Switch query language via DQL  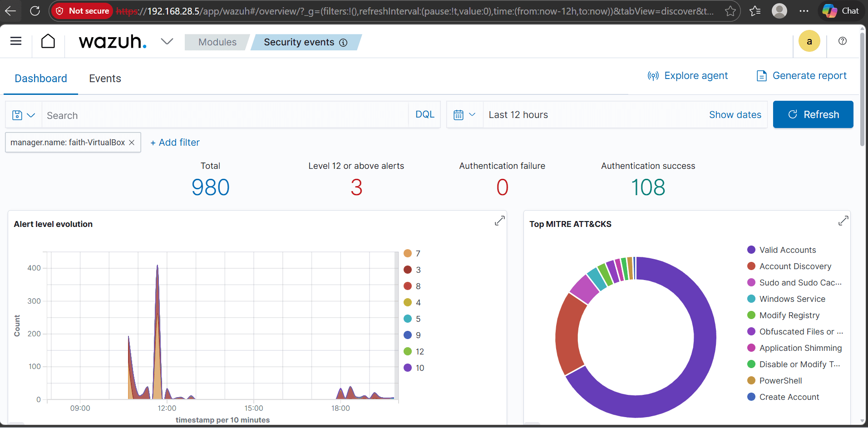pos(425,115)
